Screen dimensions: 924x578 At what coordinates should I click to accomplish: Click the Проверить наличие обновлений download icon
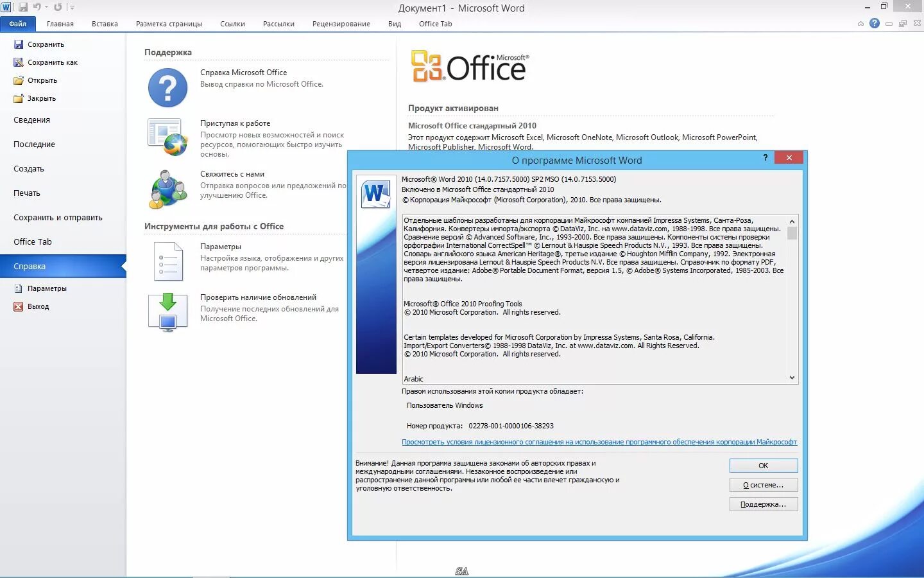click(168, 312)
